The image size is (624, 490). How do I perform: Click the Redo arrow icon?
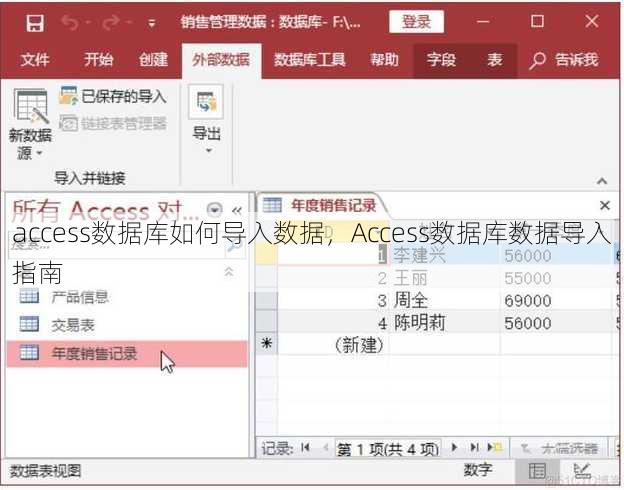[x=111, y=23]
